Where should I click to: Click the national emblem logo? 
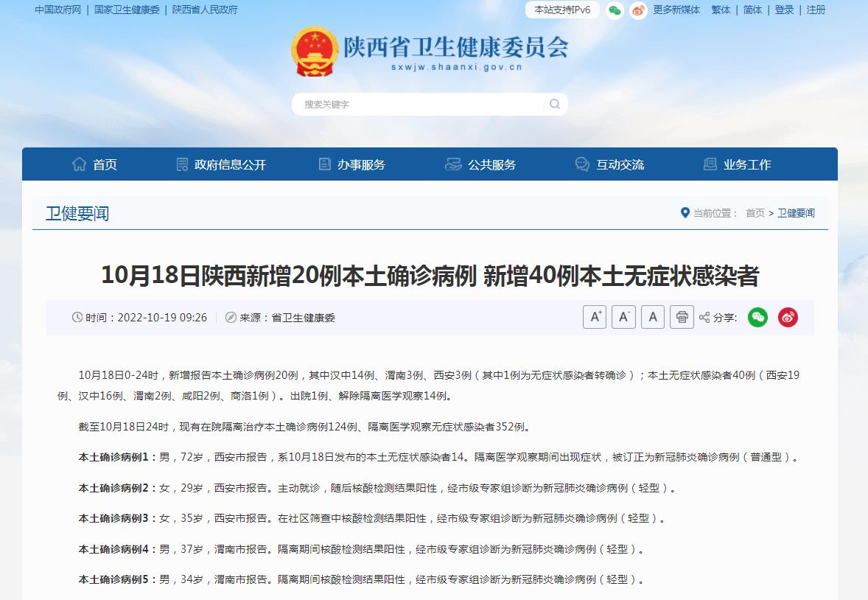coord(315,52)
